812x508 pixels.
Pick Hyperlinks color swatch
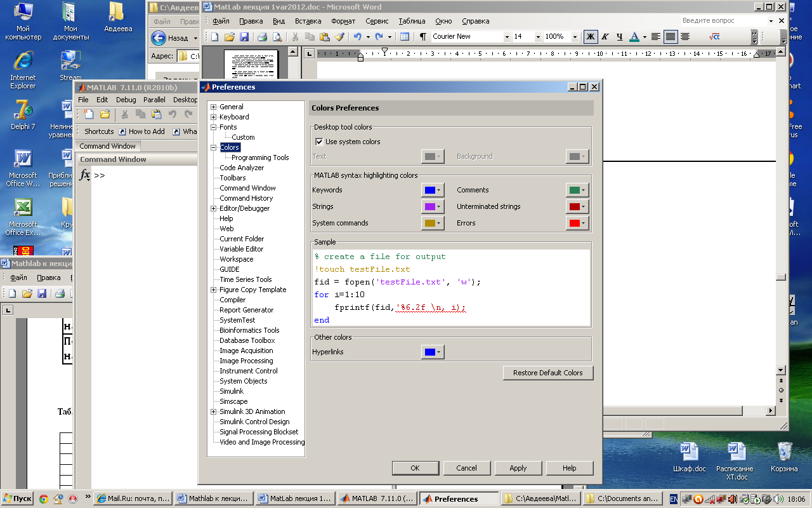[433, 352]
